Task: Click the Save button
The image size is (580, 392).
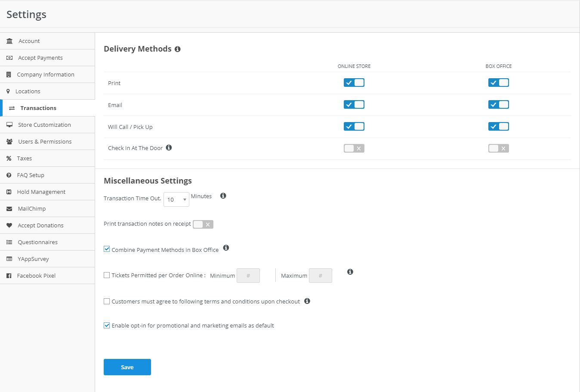Action: [x=127, y=367]
